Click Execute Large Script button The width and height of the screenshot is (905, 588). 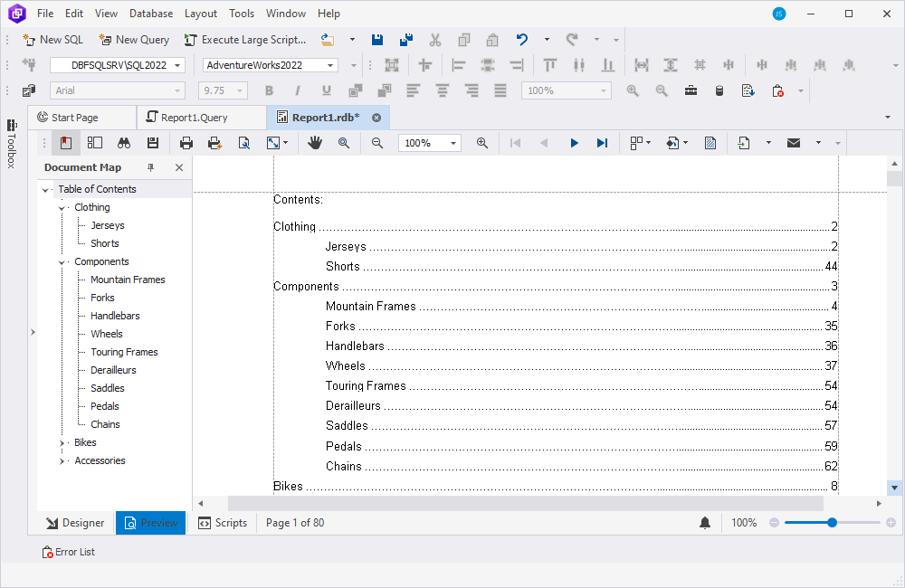[244, 40]
